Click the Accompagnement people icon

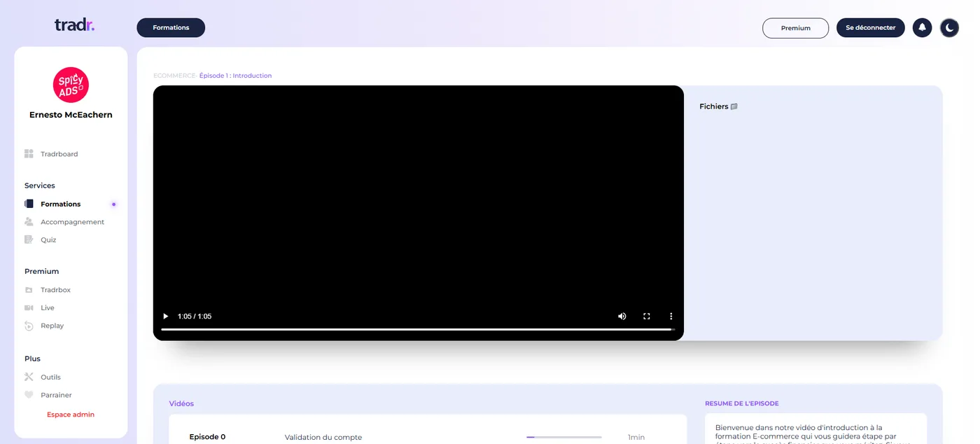(29, 221)
